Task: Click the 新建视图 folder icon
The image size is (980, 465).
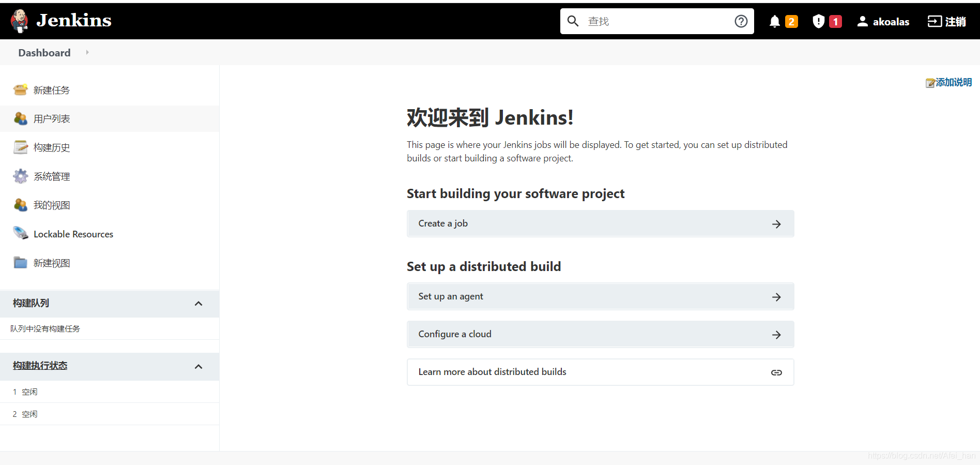Action: [20, 263]
